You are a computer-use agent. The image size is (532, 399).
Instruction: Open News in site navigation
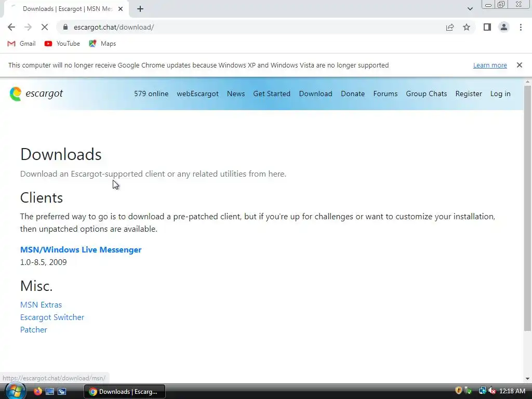coord(236,94)
